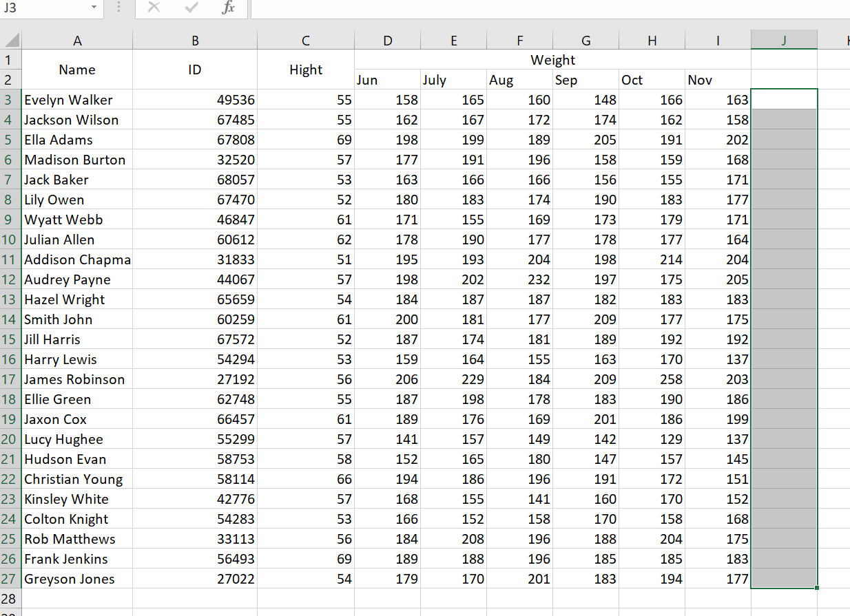Select the Hight column header cell
Screen dimensions: 850x616
pyautogui.click(x=305, y=70)
